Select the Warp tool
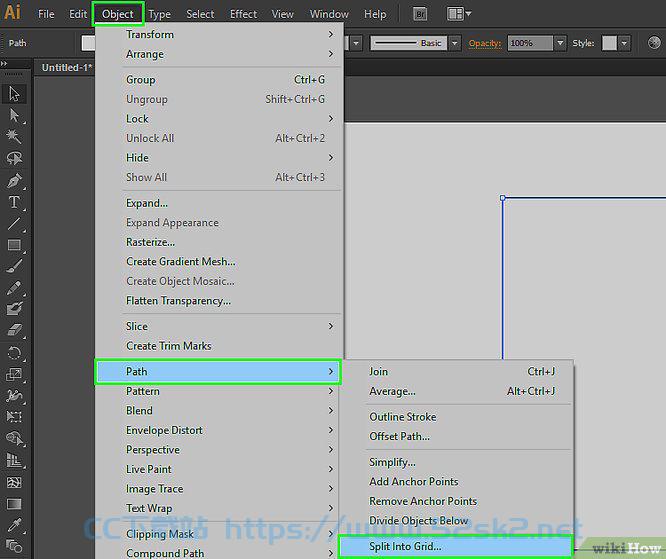 [14, 396]
